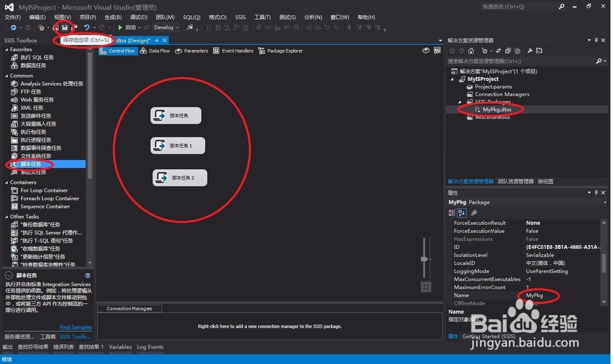The width and height of the screenshot is (613, 364).
Task: Click the SSIS Toolbox icon at designer top right
Action: tap(426, 50)
